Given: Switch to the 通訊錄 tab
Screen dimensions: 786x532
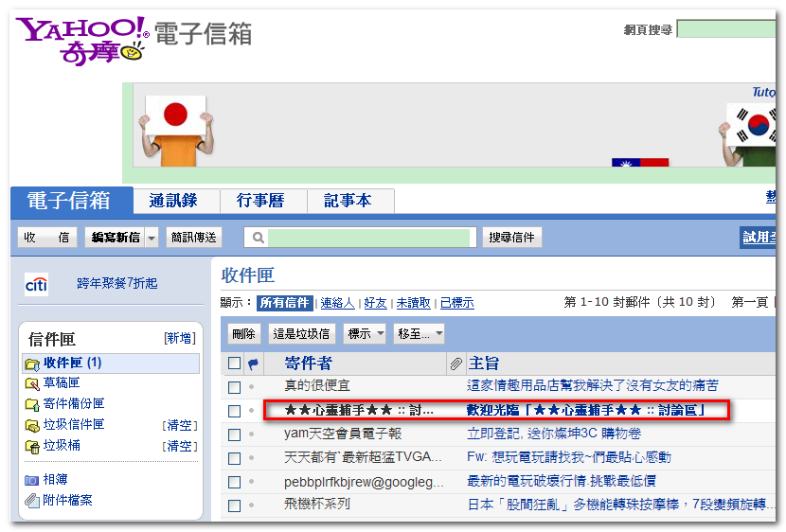Looking at the screenshot, I should [172, 201].
